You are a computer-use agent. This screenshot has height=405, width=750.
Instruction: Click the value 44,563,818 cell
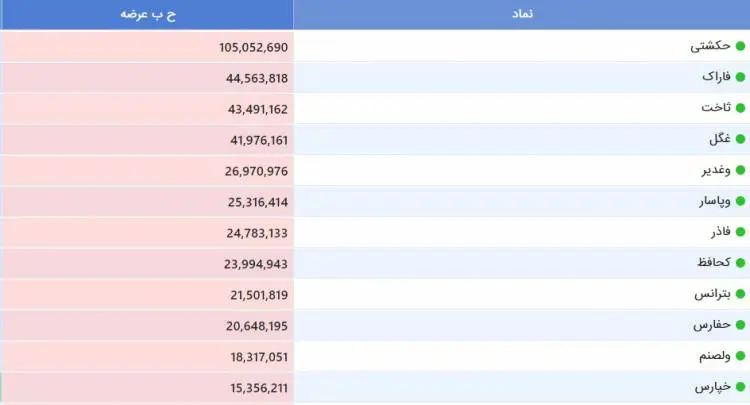[x=255, y=78]
